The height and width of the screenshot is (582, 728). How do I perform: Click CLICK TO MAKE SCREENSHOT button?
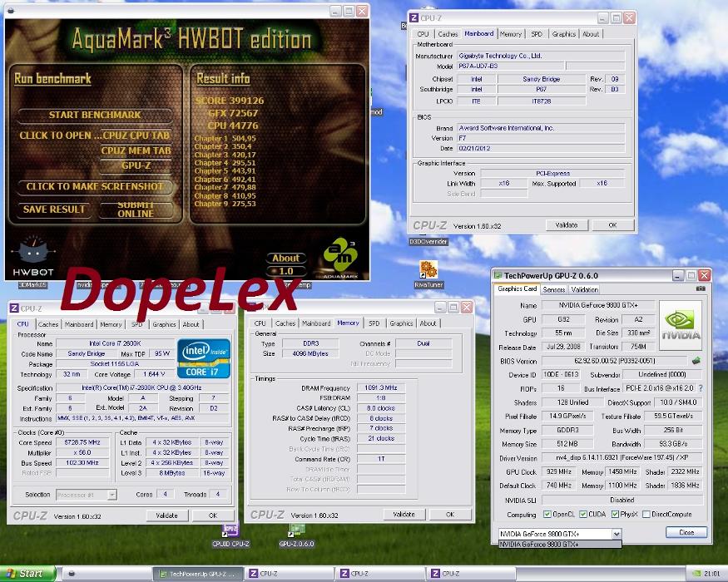click(95, 186)
